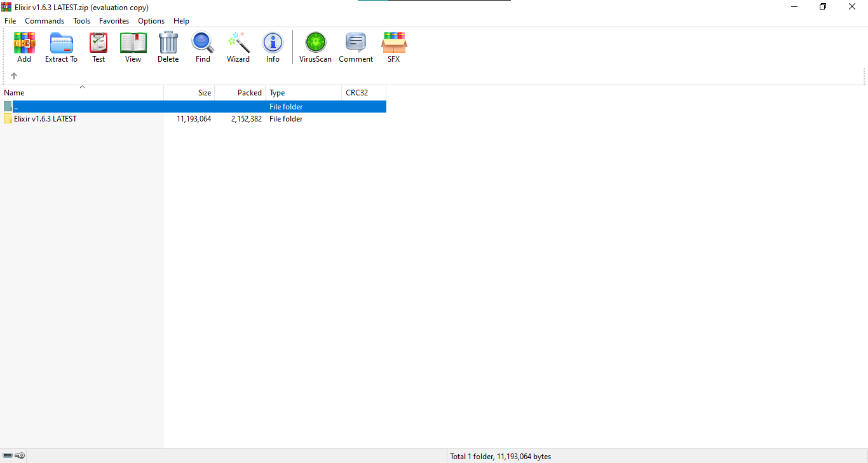Click the status bar total bytes text
This screenshot has width=868, height=463.
click(501, 457)
